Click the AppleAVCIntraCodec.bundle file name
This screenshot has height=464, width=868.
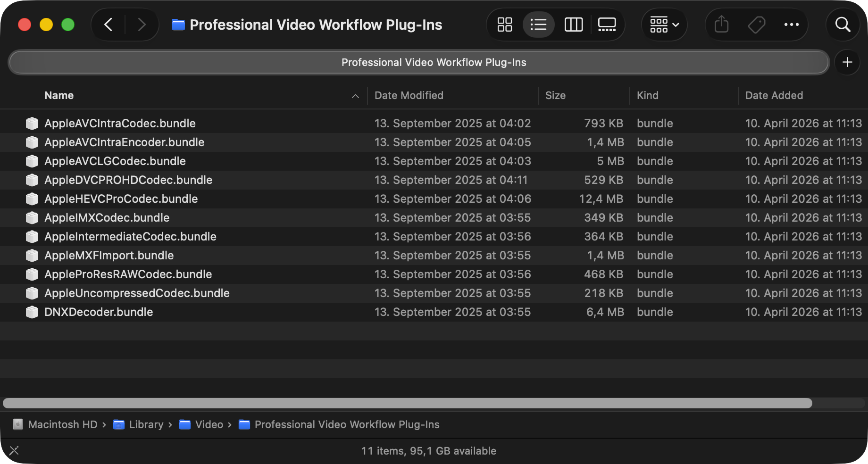tap(120, 124)
